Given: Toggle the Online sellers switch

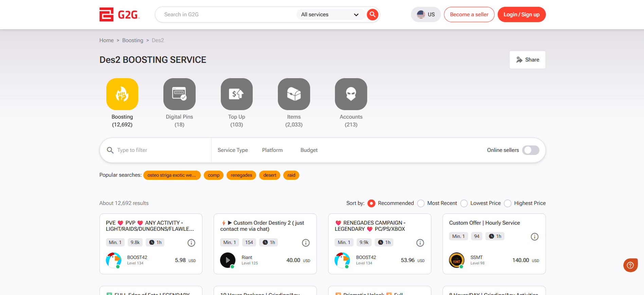Looking at the screenshot, I should click(531, 150).
